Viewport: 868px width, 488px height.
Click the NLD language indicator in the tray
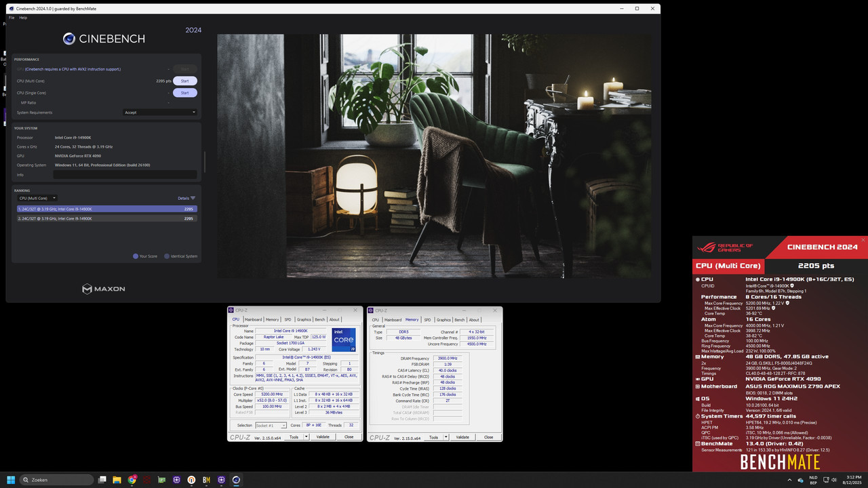[x=813, y=477]
